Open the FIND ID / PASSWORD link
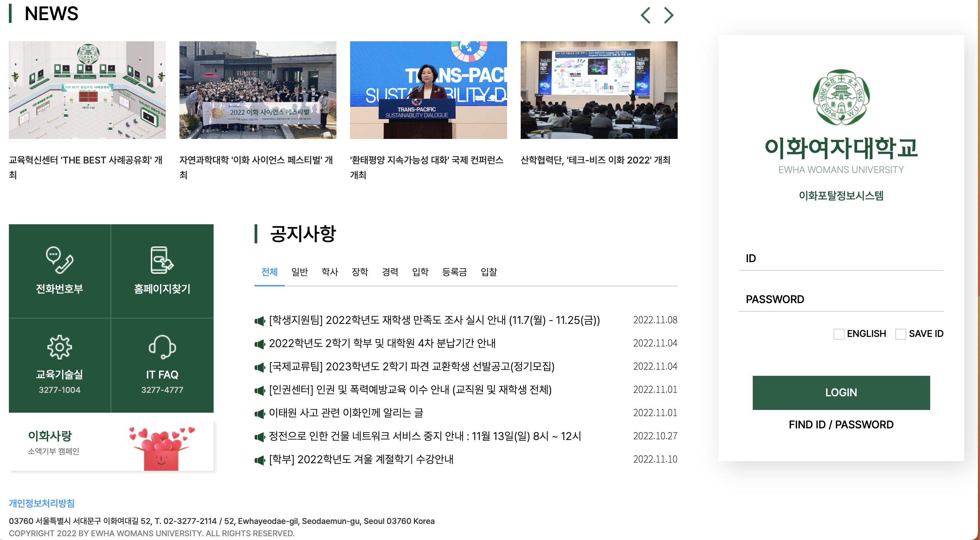Image resolution: width=980 pixels, height=540 pixels. tap(841, 424)
